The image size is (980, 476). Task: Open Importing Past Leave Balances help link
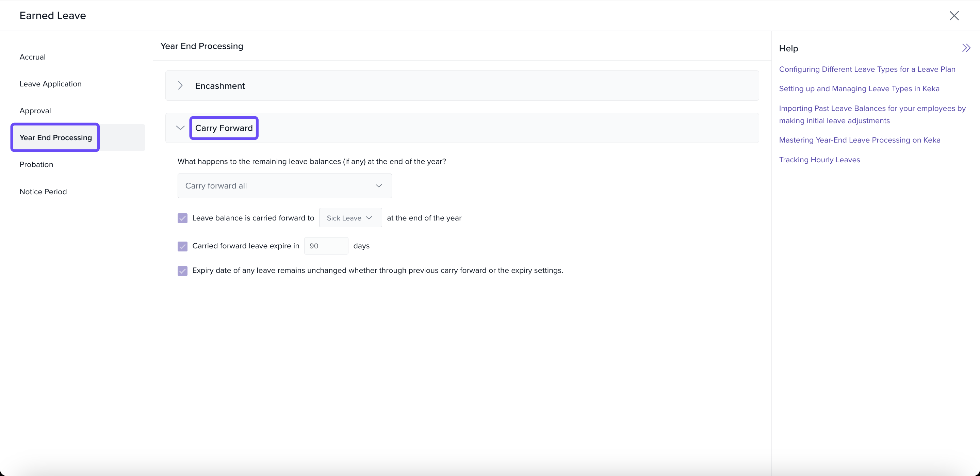point(872,109)
